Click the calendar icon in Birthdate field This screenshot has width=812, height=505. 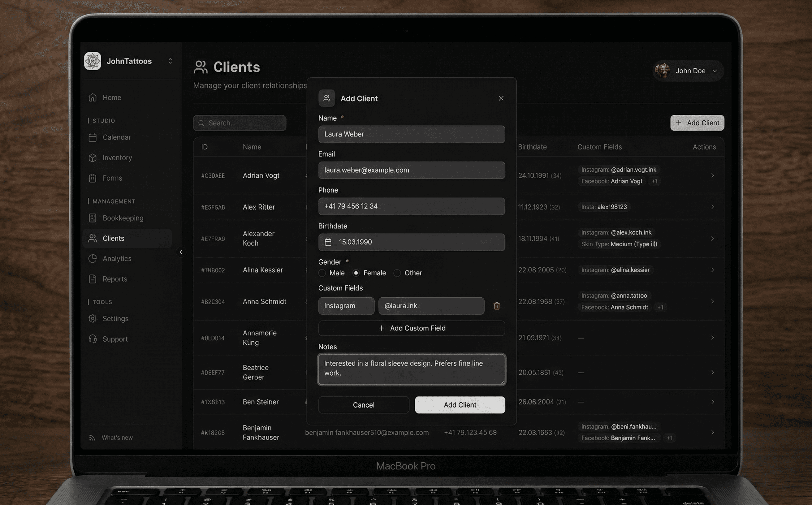tap(328, 242)
